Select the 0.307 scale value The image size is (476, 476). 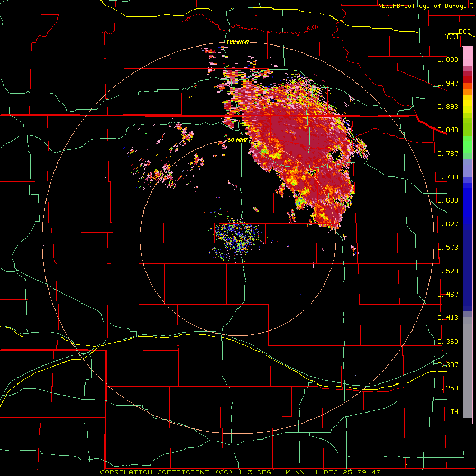pos(448,365)
